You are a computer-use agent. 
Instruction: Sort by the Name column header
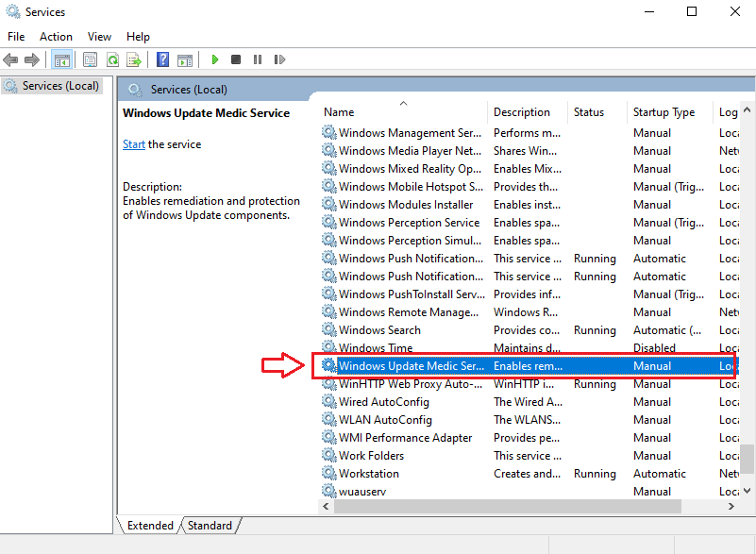point(403,112)
